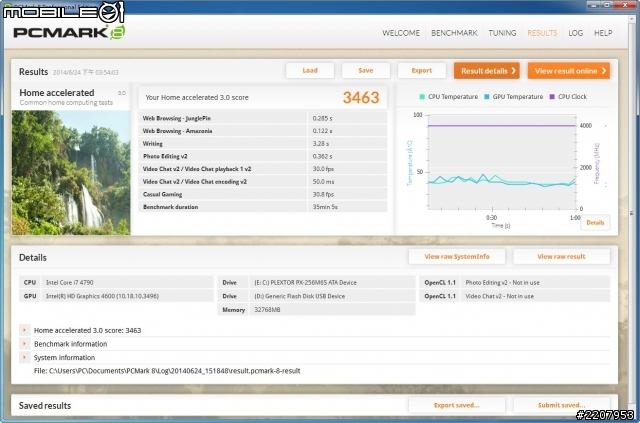Click the Generic Flash Disk USB entry
This screenshot has height=423, width=640.
[300, 296]
